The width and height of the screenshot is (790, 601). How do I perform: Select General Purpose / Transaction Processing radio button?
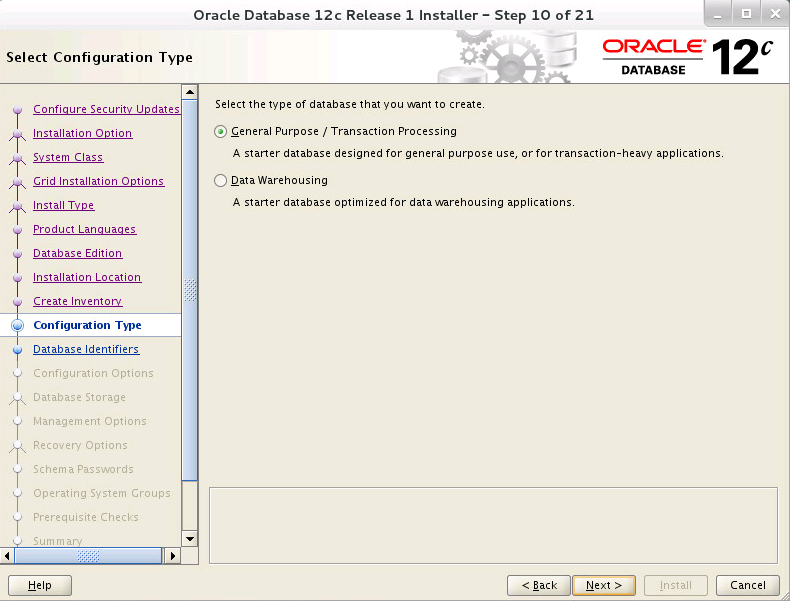point(220,131)
